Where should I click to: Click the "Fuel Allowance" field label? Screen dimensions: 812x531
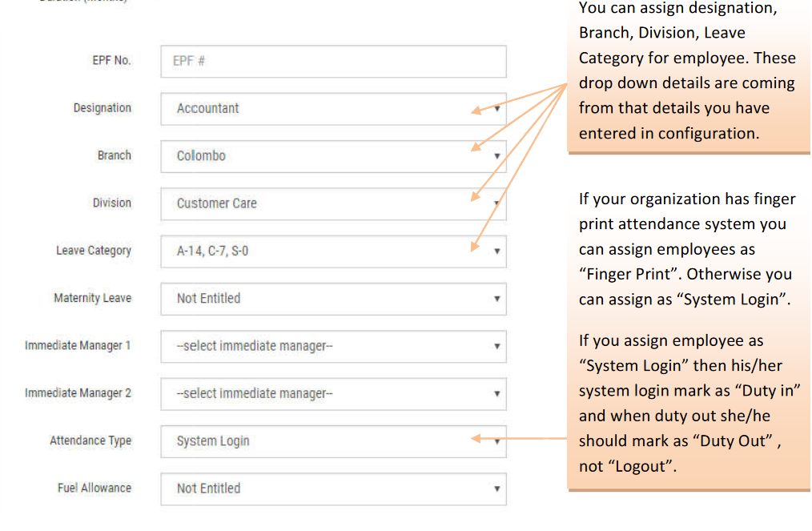pyautogui.click(x=94, y=488)
